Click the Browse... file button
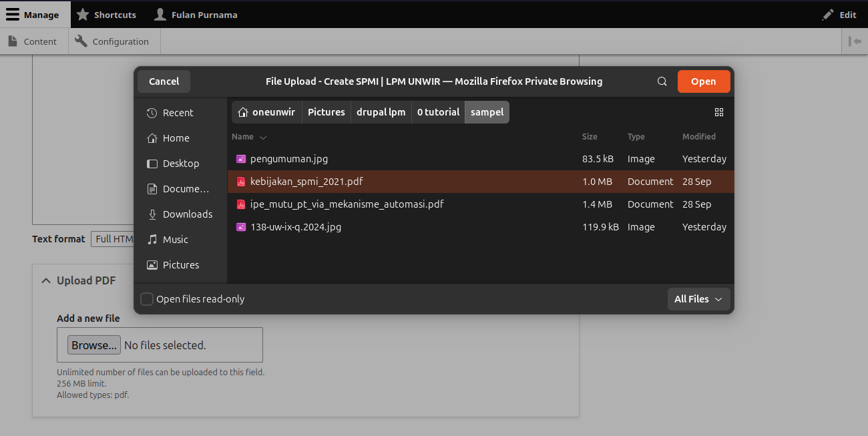This screenshot has height=436, width=868. [94, 345]
